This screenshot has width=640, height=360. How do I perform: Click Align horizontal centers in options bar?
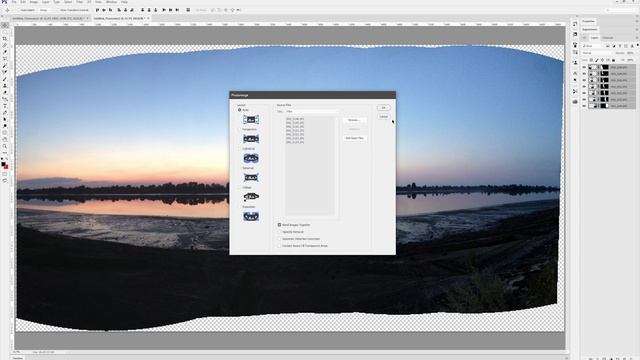(x=125, y=10)
